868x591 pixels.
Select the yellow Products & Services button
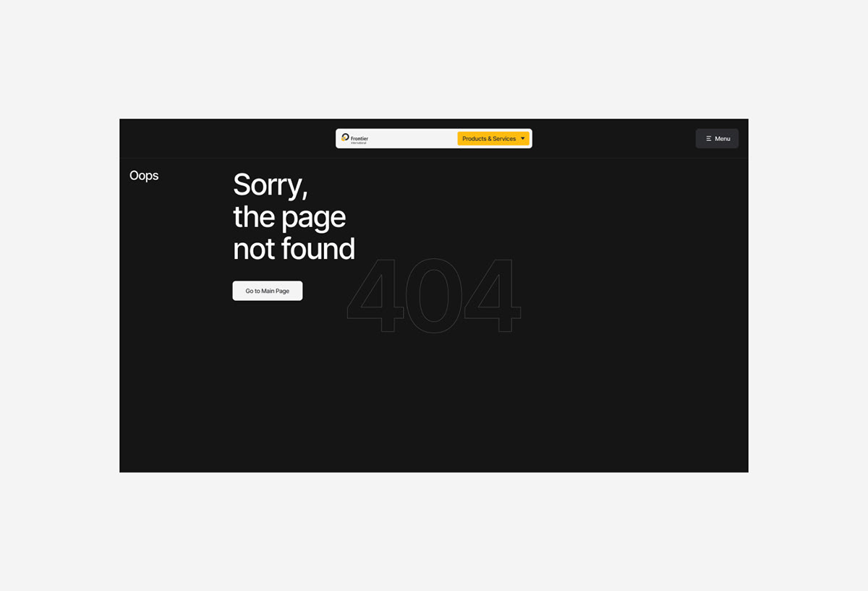coord(493,139)
